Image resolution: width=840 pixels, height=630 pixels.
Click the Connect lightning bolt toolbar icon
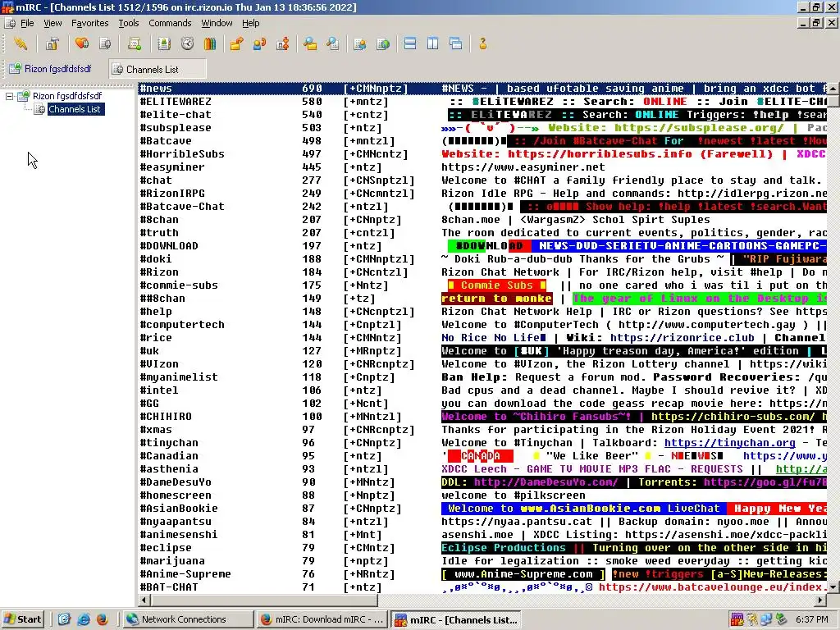[21, 44]
